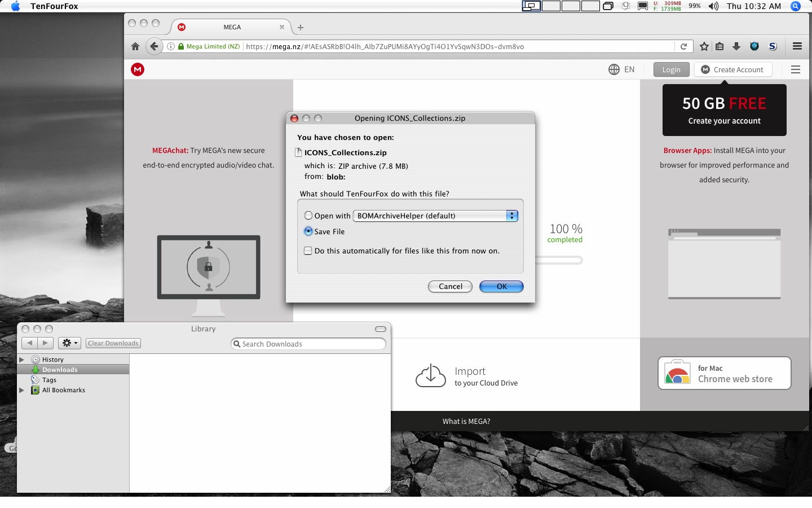Click the ICONS_Collections.zip file name in dialog

[345, 152]
